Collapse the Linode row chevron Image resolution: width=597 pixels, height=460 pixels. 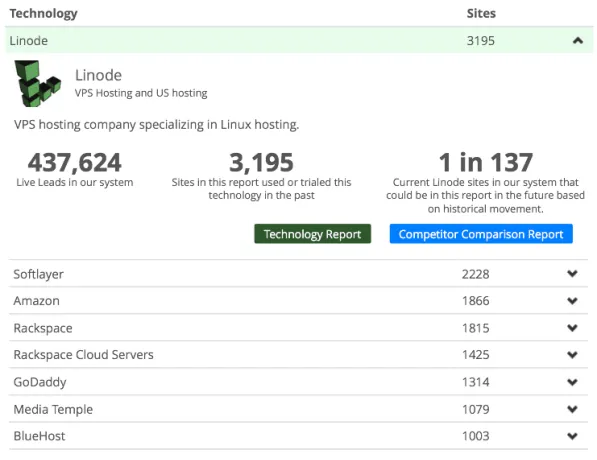pyautogui.click(x=578, y=40)
